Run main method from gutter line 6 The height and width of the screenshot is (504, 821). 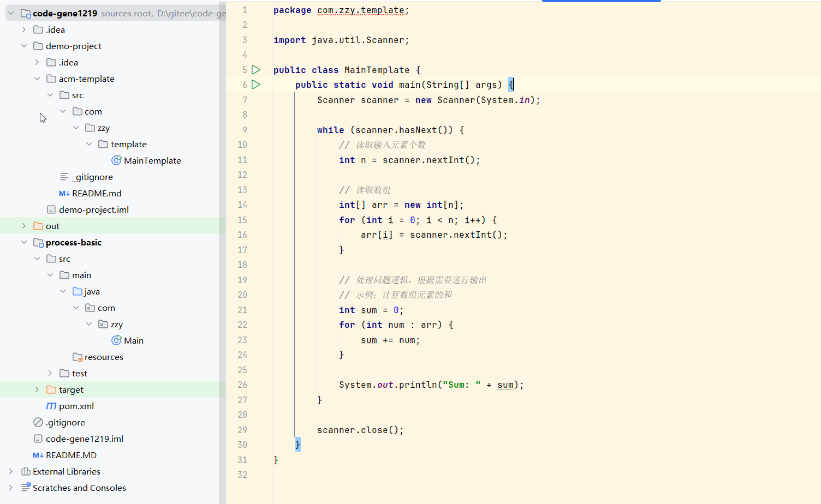click(x=255, y=85)
